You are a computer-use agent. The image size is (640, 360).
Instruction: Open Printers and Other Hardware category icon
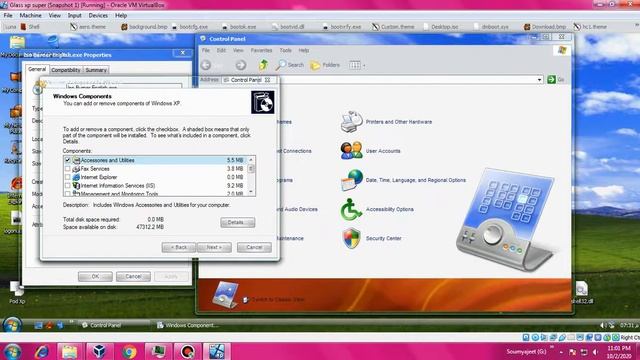(351, 122)
